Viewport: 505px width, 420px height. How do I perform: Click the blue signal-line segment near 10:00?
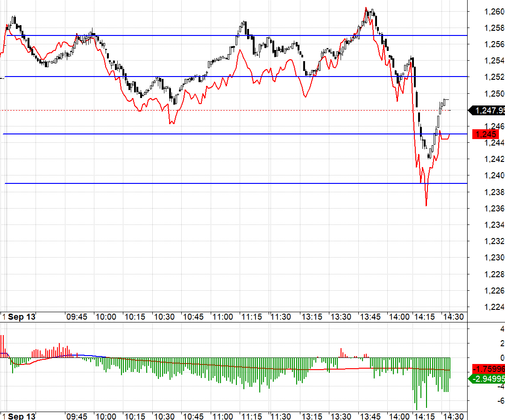[x=98, y=357]
